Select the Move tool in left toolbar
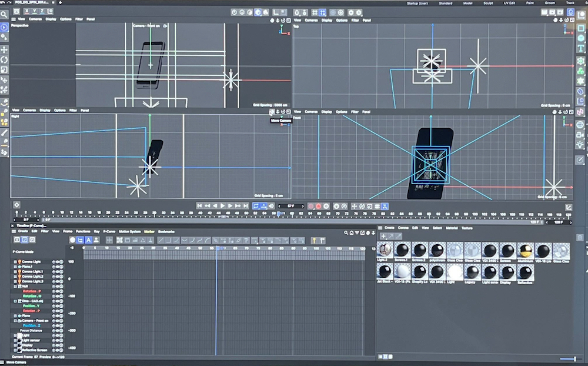The height and width of the screenshot is (366, 588). (x=5, y=49)
